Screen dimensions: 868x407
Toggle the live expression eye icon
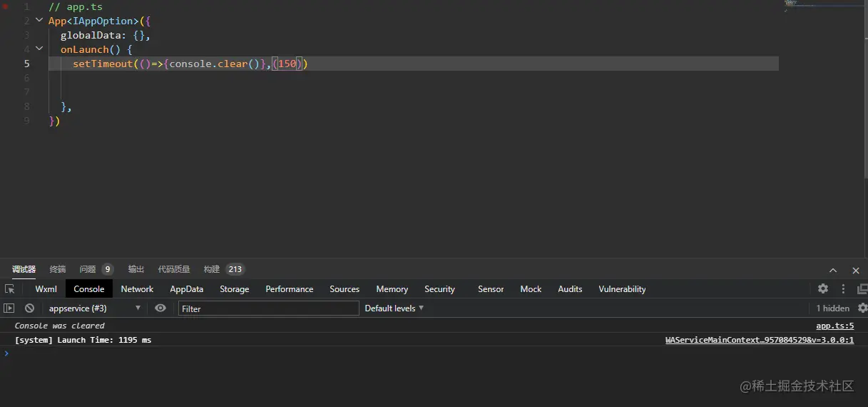pos(160,308)
